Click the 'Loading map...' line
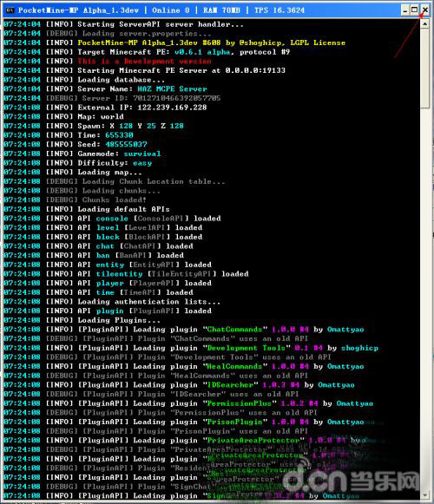Screen dimensions: 434x504 coord(73,173)
